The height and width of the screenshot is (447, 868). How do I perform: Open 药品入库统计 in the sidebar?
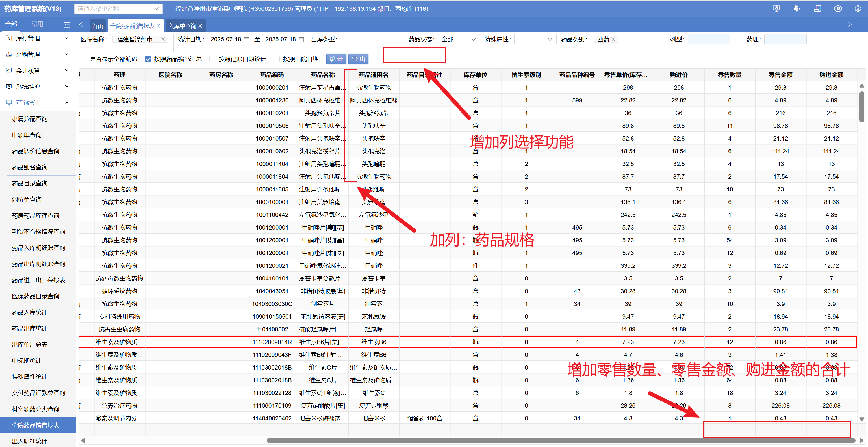click(x=30, y=312)
